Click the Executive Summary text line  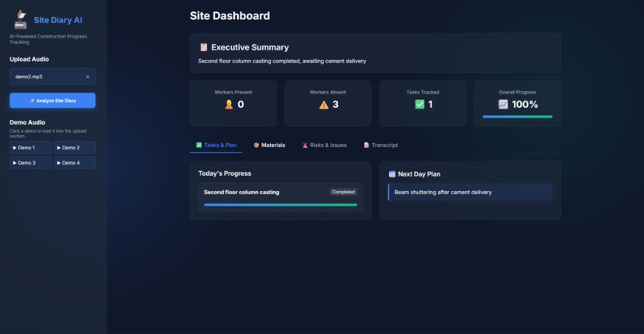coord(282,62)
